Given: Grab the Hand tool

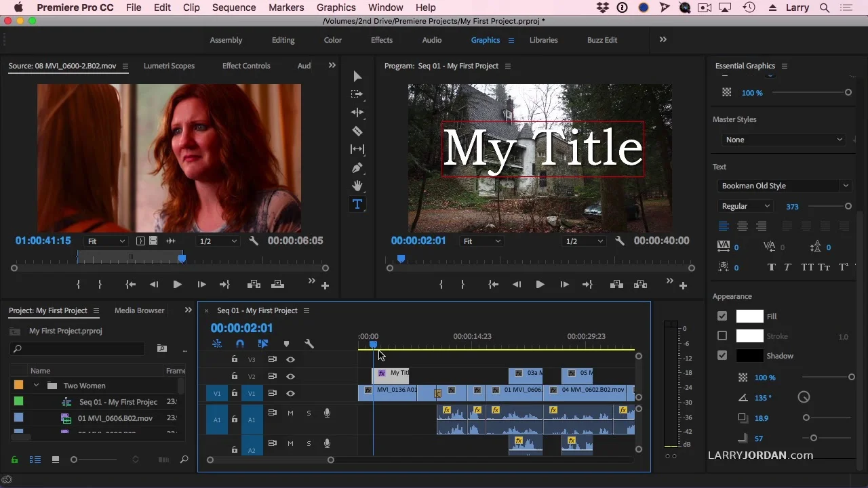Looking at the screenshot, I should click(357, 186).
